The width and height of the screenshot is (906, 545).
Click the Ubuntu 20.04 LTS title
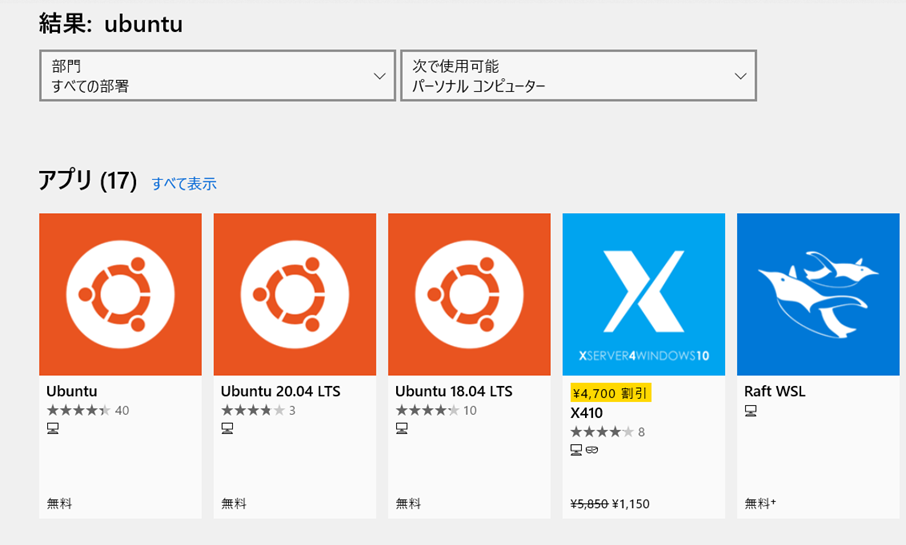(280, 391)
